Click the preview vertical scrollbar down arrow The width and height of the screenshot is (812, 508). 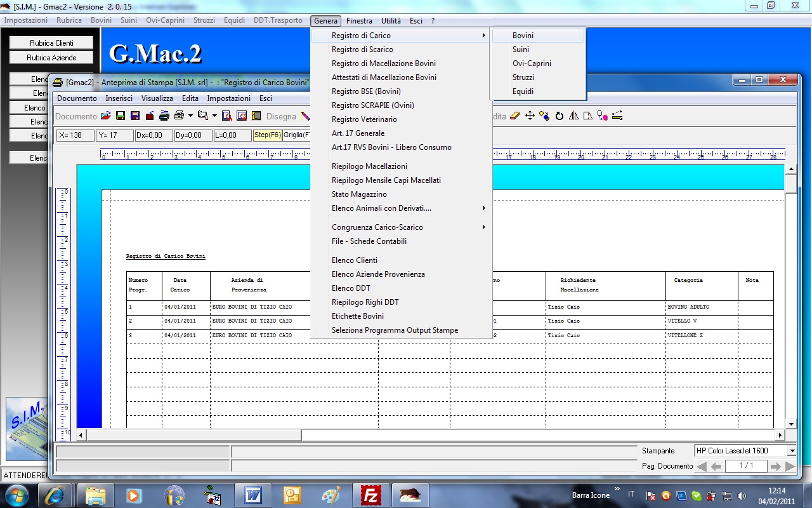point(791,424)
